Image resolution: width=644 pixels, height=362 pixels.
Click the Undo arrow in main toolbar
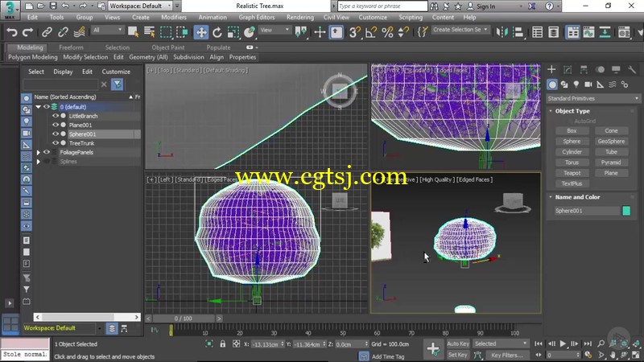(x=12, y=32)
